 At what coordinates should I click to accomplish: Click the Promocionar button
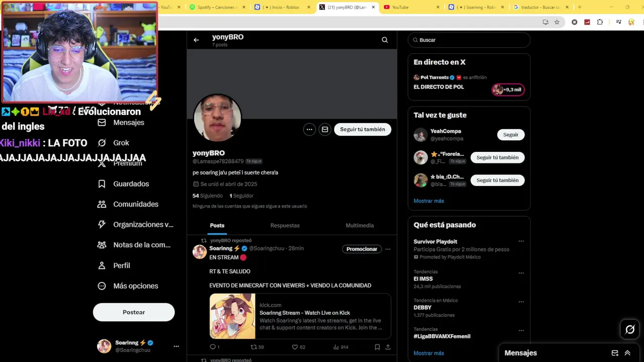[x=362, y=249]
